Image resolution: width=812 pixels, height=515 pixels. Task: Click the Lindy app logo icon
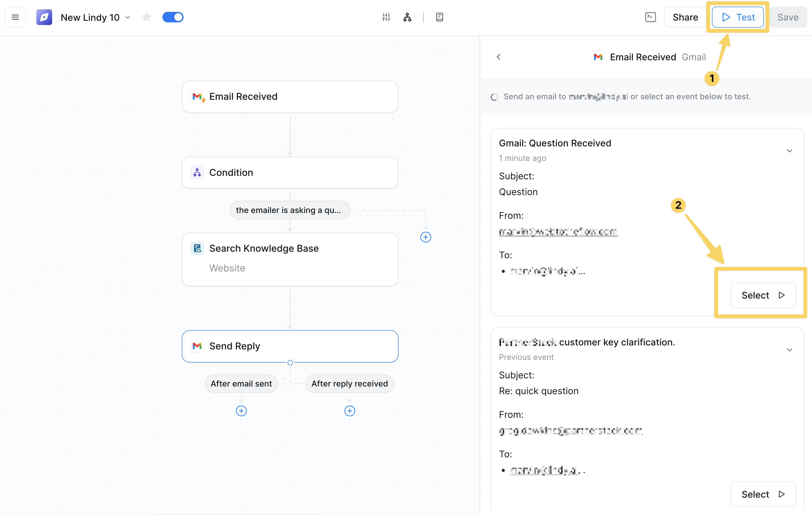coord(44,17)
